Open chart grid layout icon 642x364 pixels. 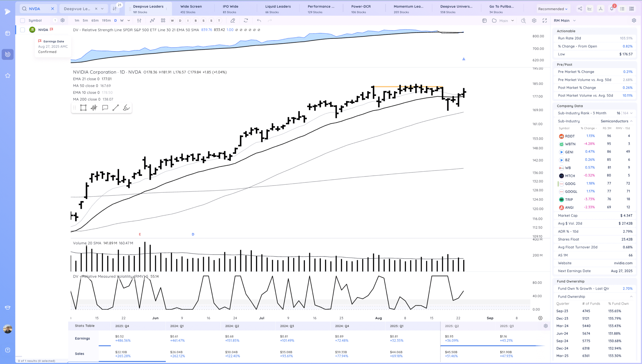click(x=163, y=21)
